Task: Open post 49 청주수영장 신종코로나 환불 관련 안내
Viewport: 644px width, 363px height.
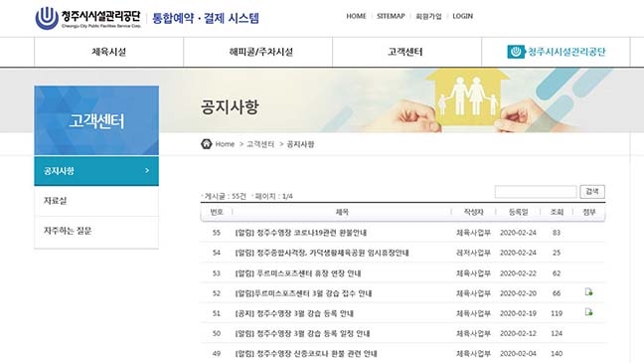Action: coord(306,353)
